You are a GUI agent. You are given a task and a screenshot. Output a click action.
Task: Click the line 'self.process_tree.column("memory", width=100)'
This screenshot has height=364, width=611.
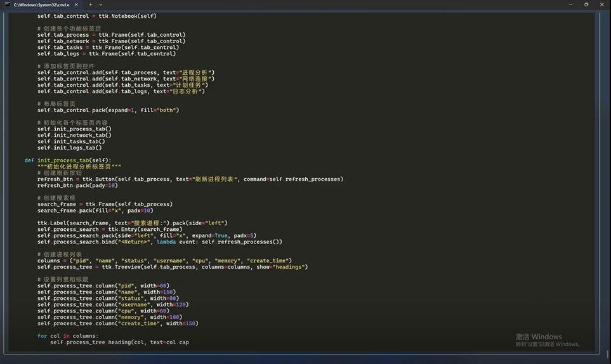pyautogui.click(x=110, y=317)
